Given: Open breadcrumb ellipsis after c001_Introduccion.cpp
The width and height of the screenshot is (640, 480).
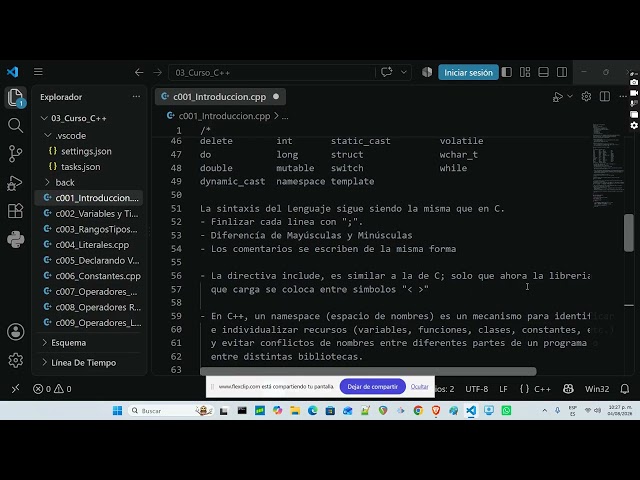Looking at the screenshot, I should point(285,116).
